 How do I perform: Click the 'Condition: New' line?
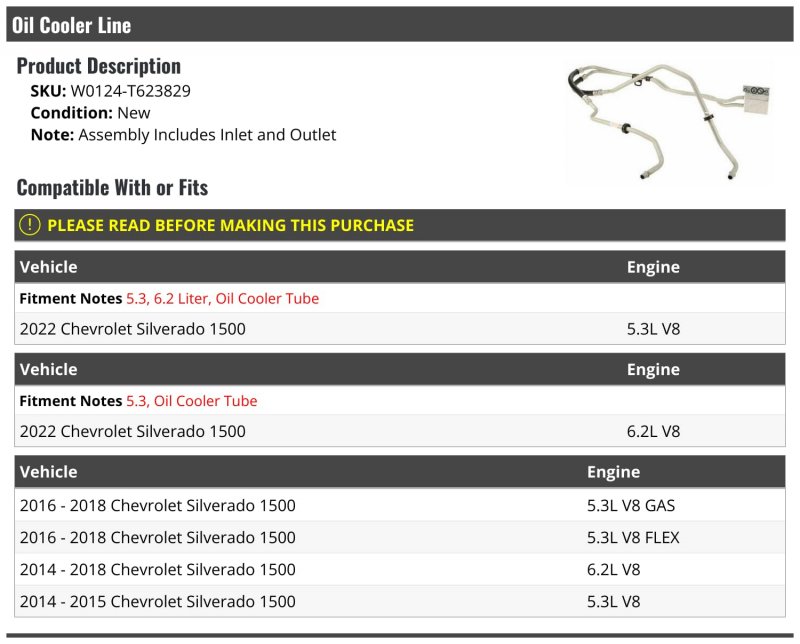click(90, 113)
